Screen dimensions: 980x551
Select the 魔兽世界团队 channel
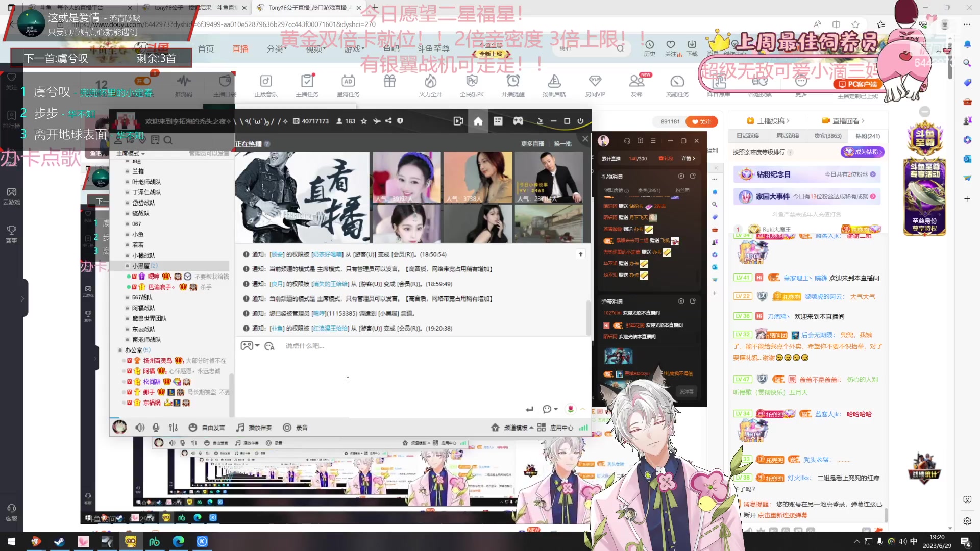click(149, 318)
